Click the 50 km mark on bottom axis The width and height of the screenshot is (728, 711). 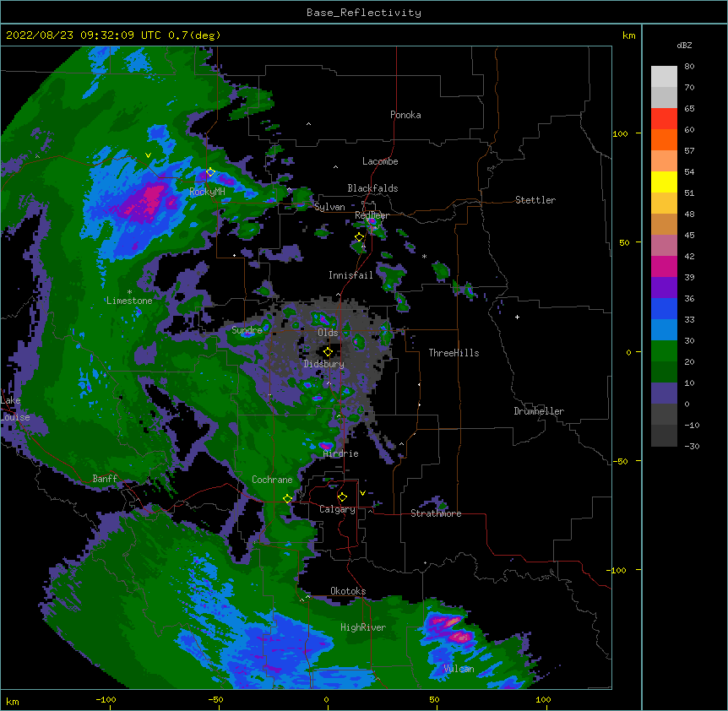[x=434, y=699]
